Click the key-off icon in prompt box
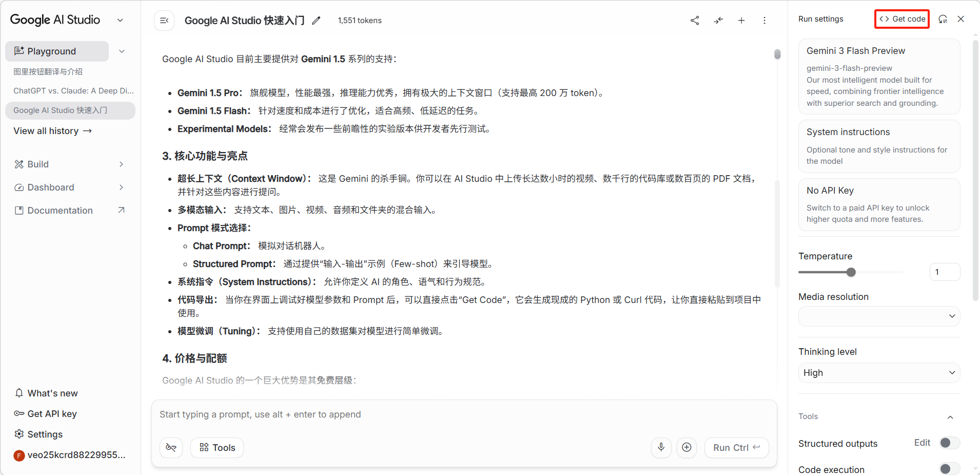980x475 pixels. (171, 447)
